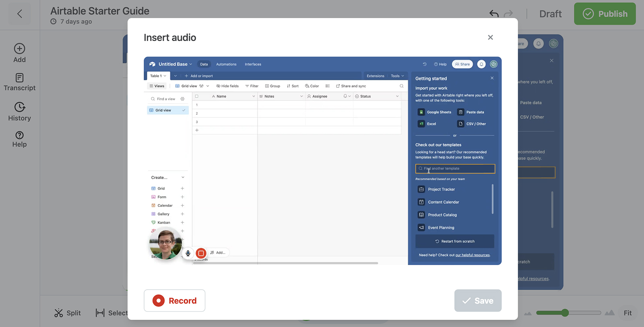Click the view settings gear icon
The width and height of the screenshot is (644, 327).
[182, 99]
